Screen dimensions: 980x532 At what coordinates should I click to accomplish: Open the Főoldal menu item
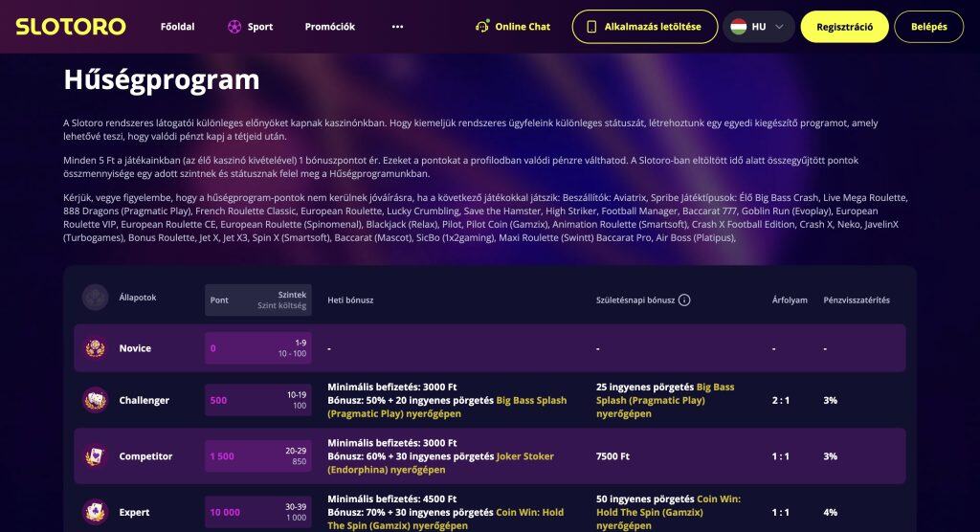[177, 27]
